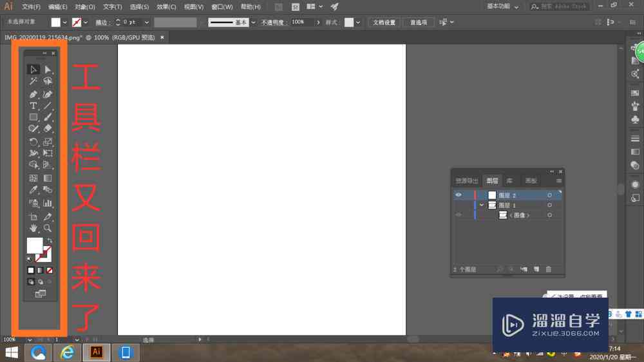644x362 pixels.
Task: Select the Curvature tool
Action: [x=48, y=95]
